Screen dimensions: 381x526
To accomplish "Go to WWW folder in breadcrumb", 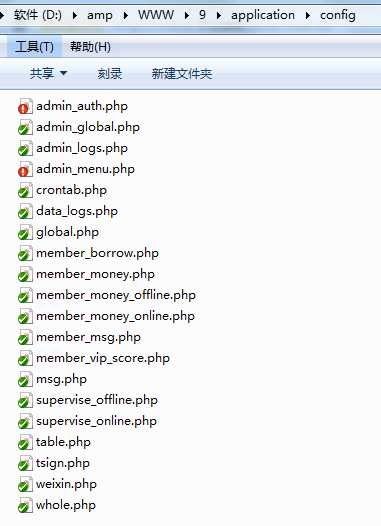I will 156,15.
